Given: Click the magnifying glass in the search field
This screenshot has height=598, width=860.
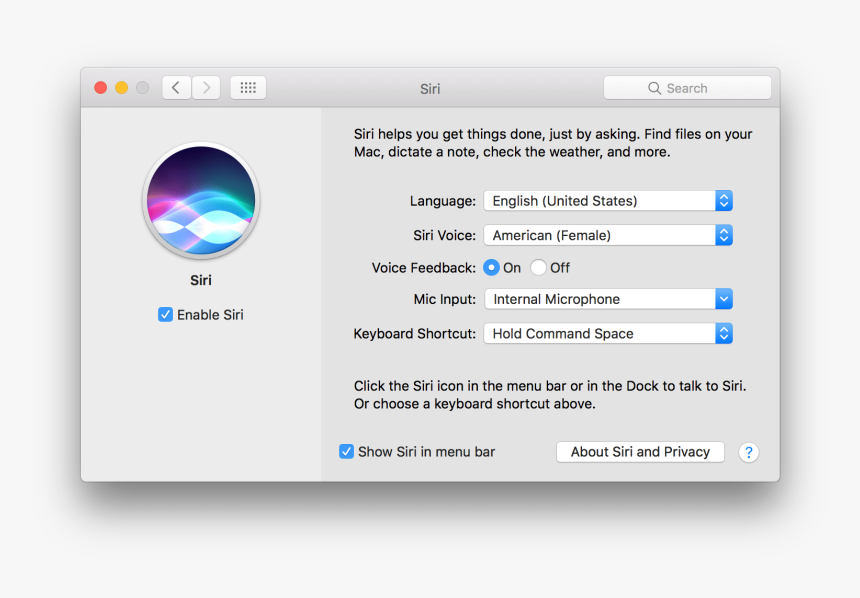Looking at the screenshot, I should (x=654, y=88).
